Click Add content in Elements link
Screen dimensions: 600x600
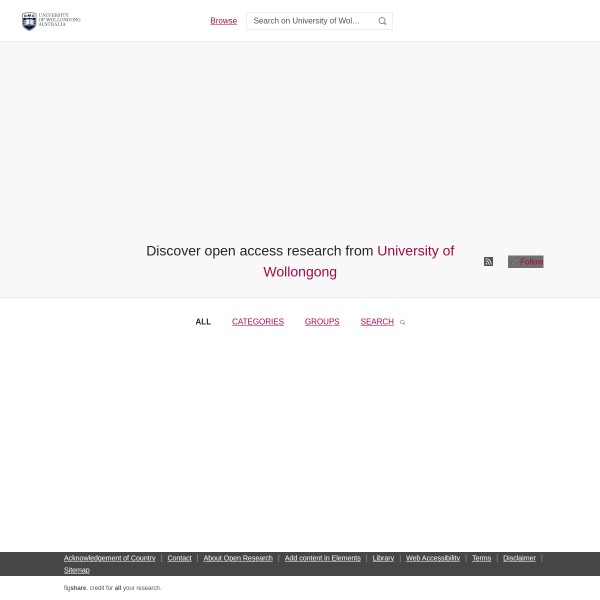tap(322, 558)
